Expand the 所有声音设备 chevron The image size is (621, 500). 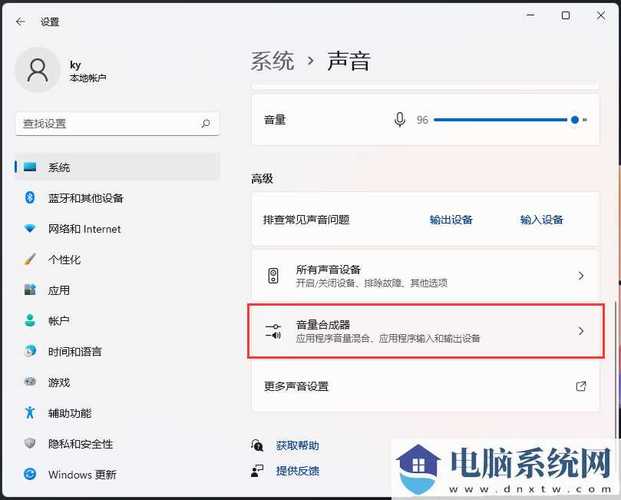click(x=581, y=275)
